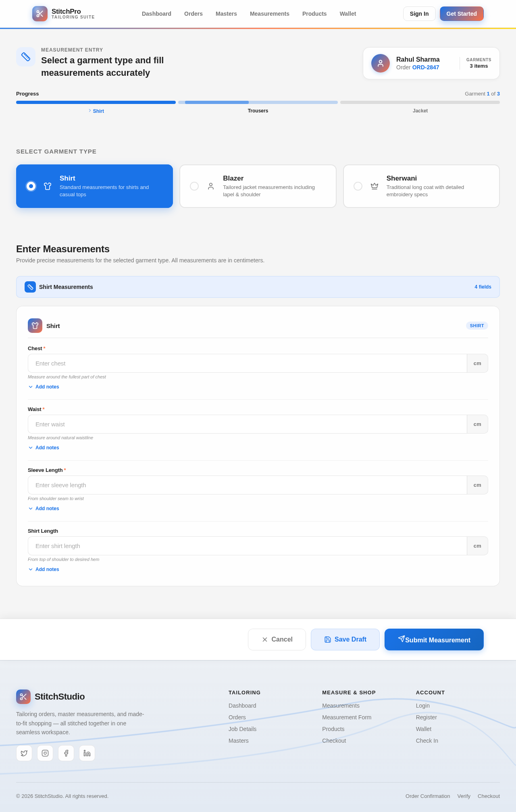Open footer Checkout link under Measure & Shop
Image resolution: width=516 pixels, height=812 pixels.
[x=334, y=741]
